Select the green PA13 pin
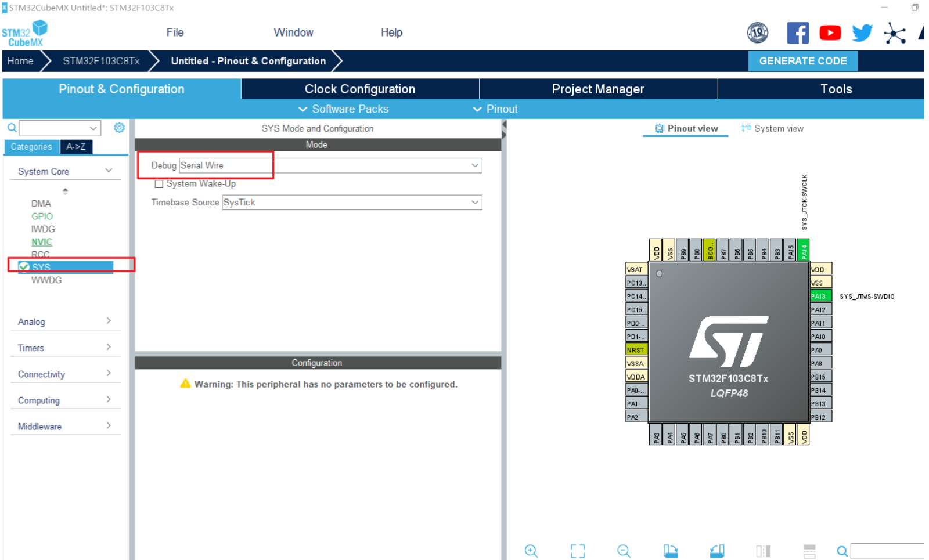 click(821, 296)
